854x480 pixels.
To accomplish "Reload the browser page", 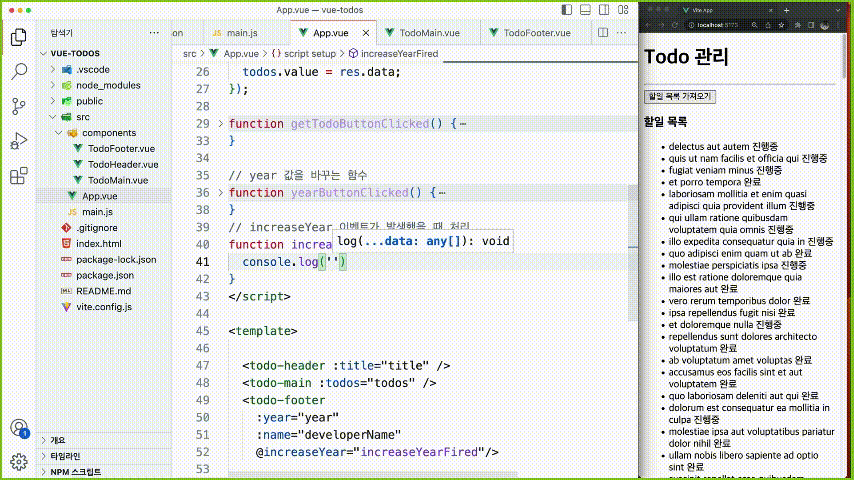I will [674, 25].
